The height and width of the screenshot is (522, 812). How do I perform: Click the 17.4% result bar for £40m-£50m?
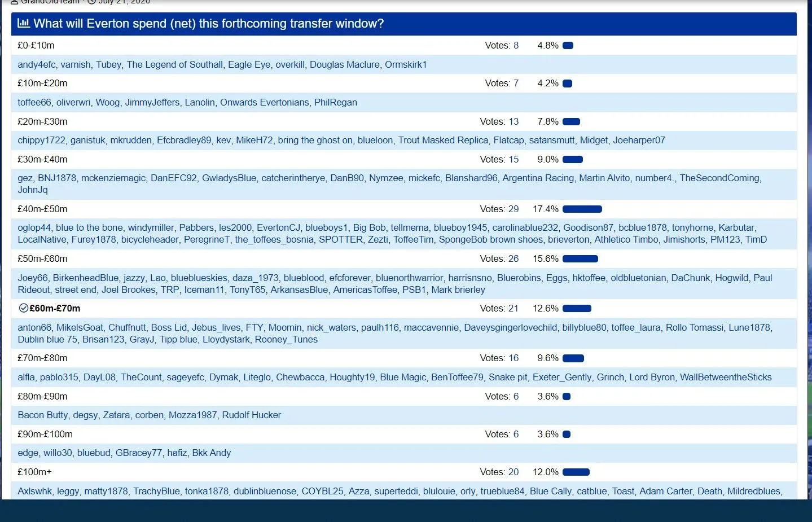pyautogui.click(x=582, y=209)
